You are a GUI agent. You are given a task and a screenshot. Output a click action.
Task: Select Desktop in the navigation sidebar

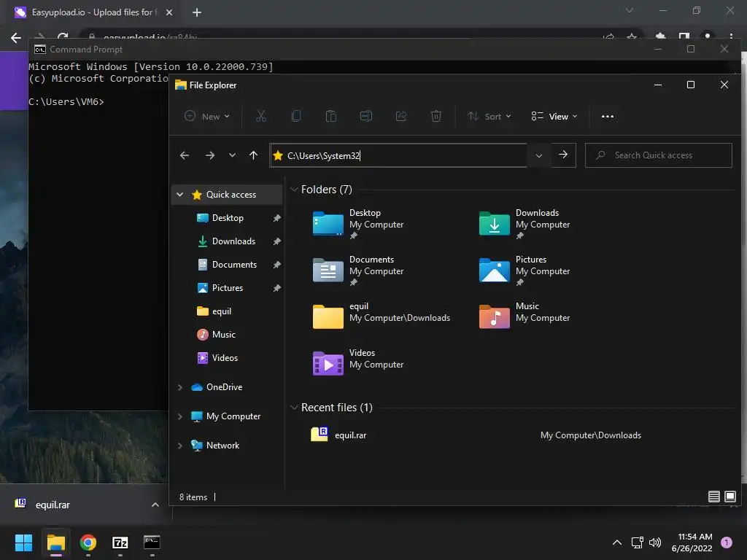[228, 218]
